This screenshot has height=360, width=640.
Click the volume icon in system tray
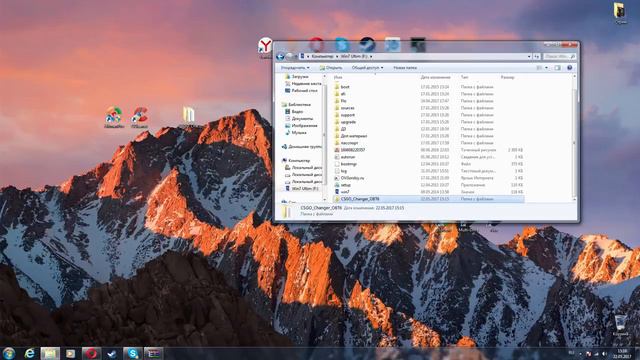(604, 353)
